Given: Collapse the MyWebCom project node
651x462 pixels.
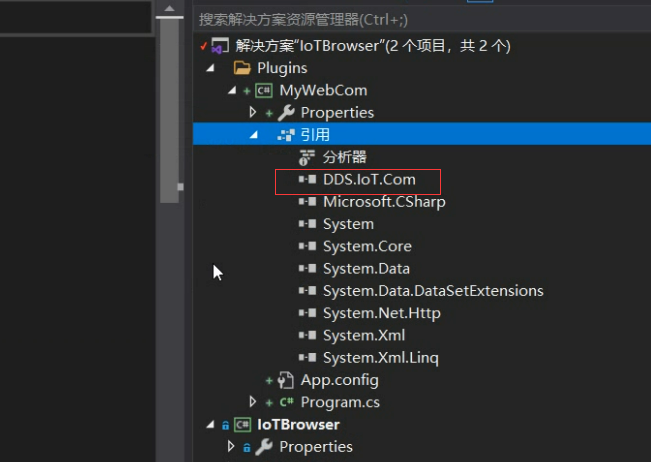Looking at the screenshot, I should coord(232,90).
